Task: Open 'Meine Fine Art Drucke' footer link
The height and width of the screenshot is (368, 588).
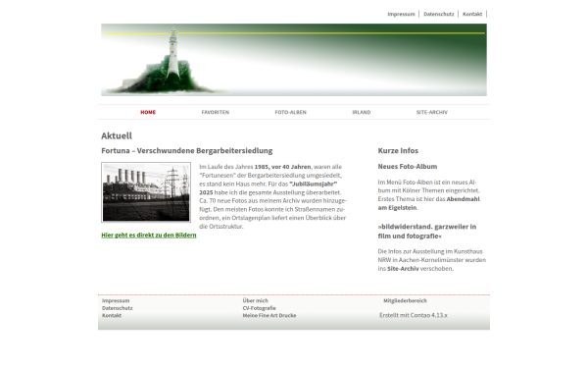Action: pyautogui.click(x=269, y=315)
